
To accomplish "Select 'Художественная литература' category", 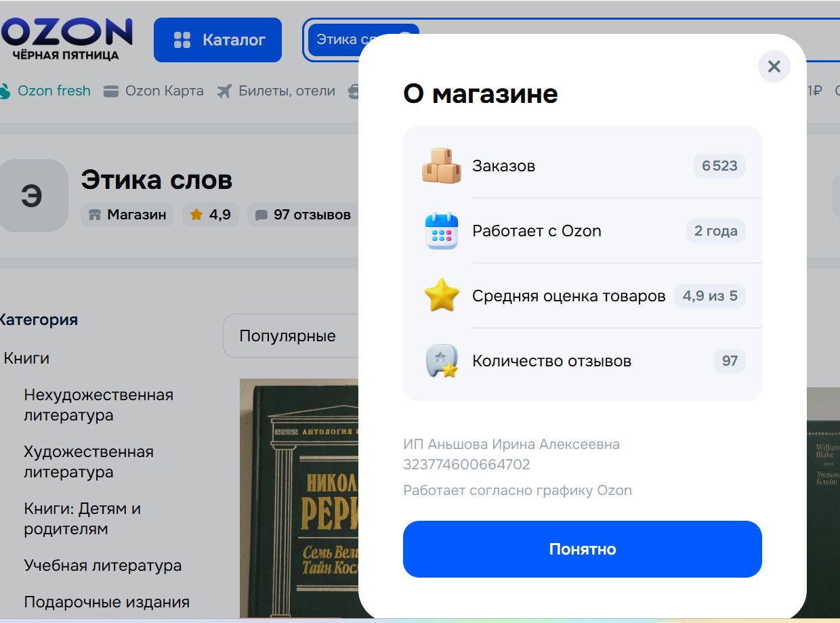I will [x=88, y=462].
